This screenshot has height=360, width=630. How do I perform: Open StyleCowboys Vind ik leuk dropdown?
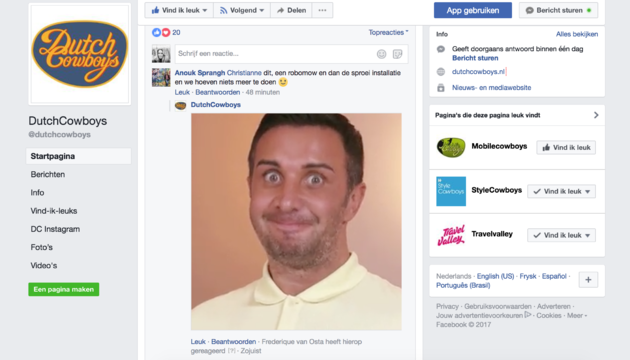pos(561,191)
